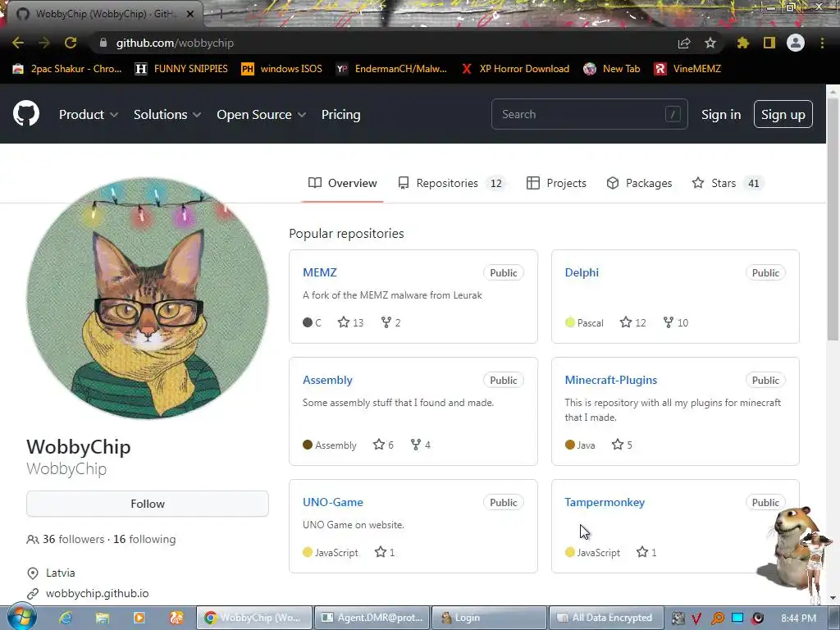View the 36 followers list
Image resolution: width=840 pixels, height=630 pixels.
[73, 539]
